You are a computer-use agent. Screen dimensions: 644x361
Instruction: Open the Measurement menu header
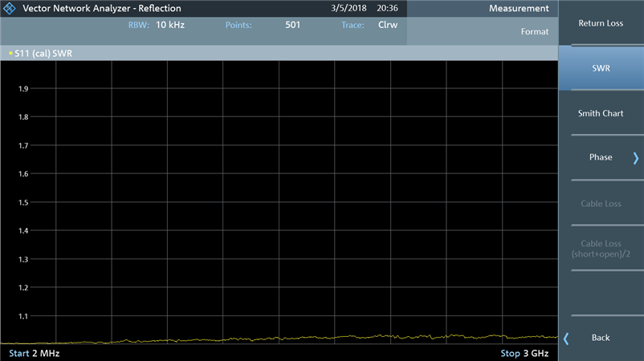[519, 9]
